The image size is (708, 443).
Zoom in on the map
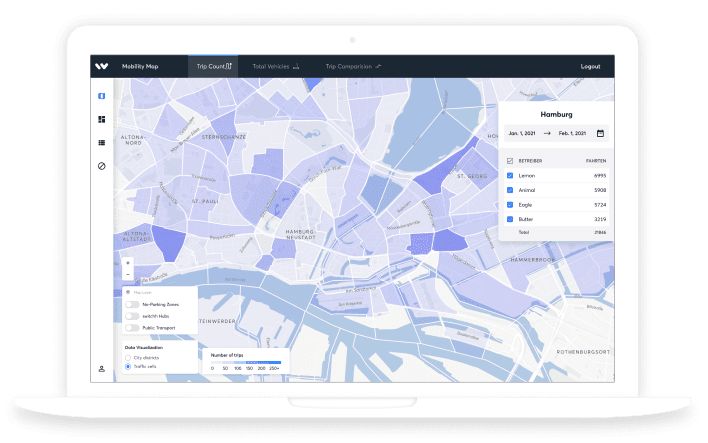click(x=128, y=263)
